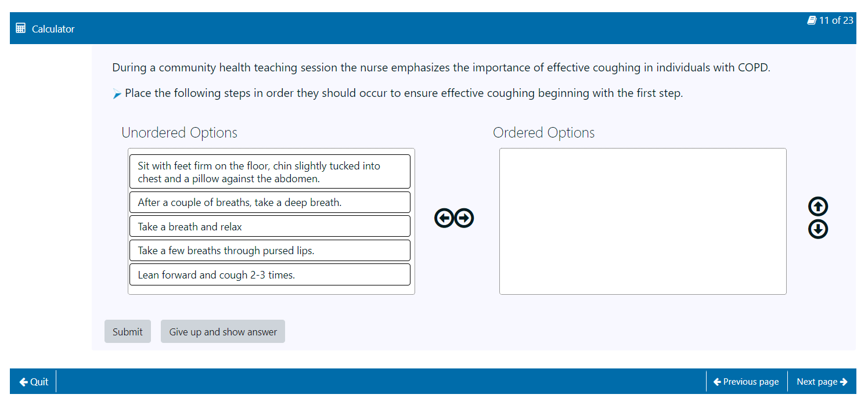Screen dimensions: 868x405
Task: Select the "Sit with feet firm" option
Action: [x=269, y=172]
